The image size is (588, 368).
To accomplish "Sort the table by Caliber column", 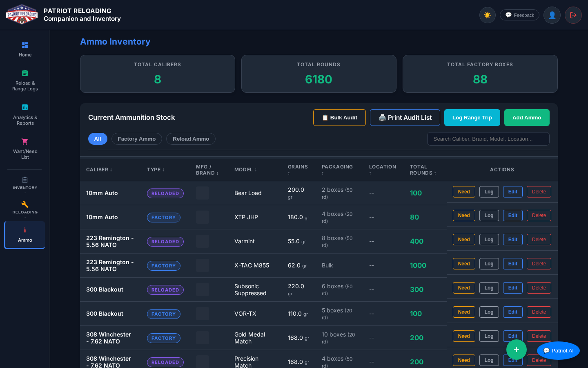I will point(99,170).
